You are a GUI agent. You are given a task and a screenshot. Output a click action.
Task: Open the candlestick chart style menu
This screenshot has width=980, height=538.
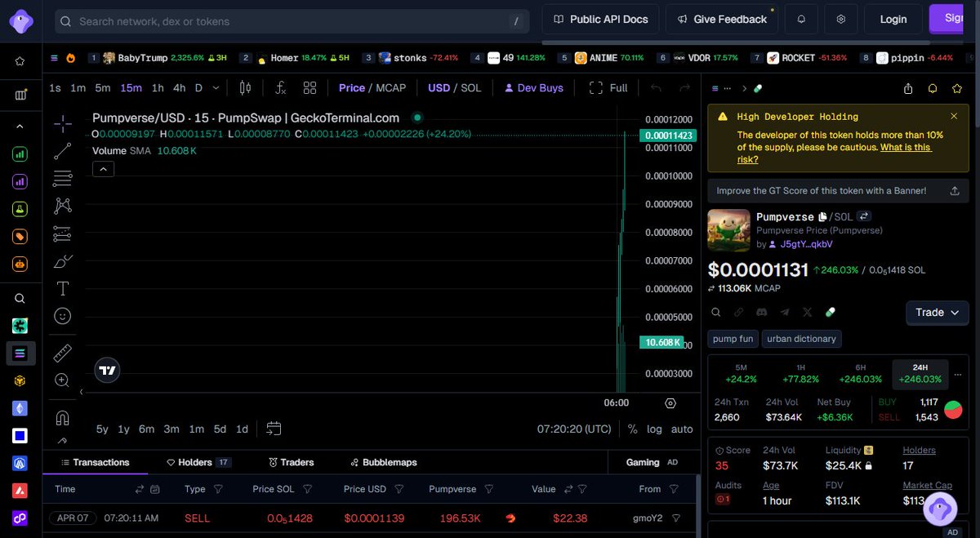coord(245,87)
